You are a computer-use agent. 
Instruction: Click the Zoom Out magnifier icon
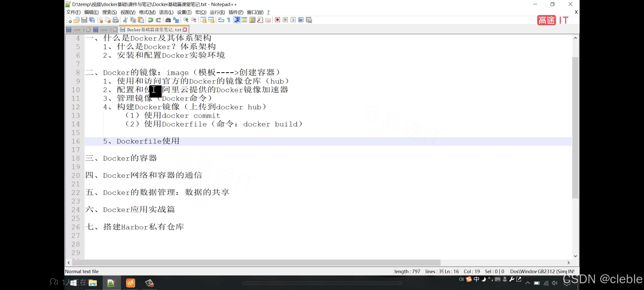coord(193,20)
